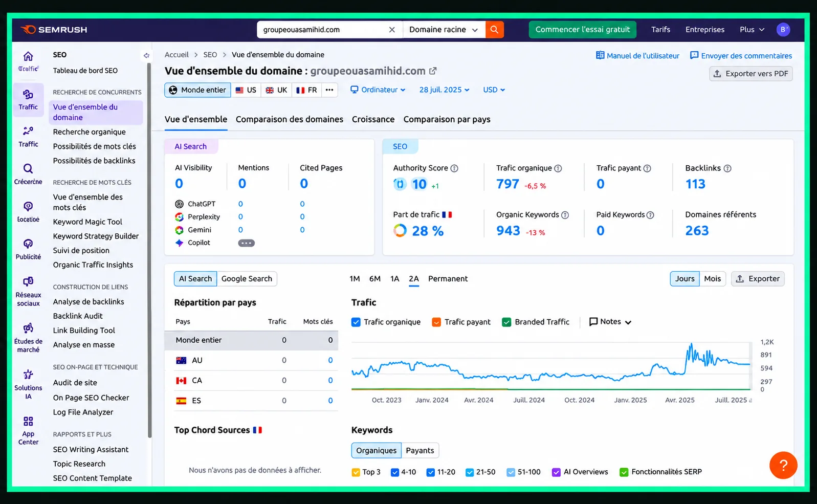Click the ChatGPT icon
This screenshot has height=504, width=817.
pyautogui.click(x=179, y=204)
